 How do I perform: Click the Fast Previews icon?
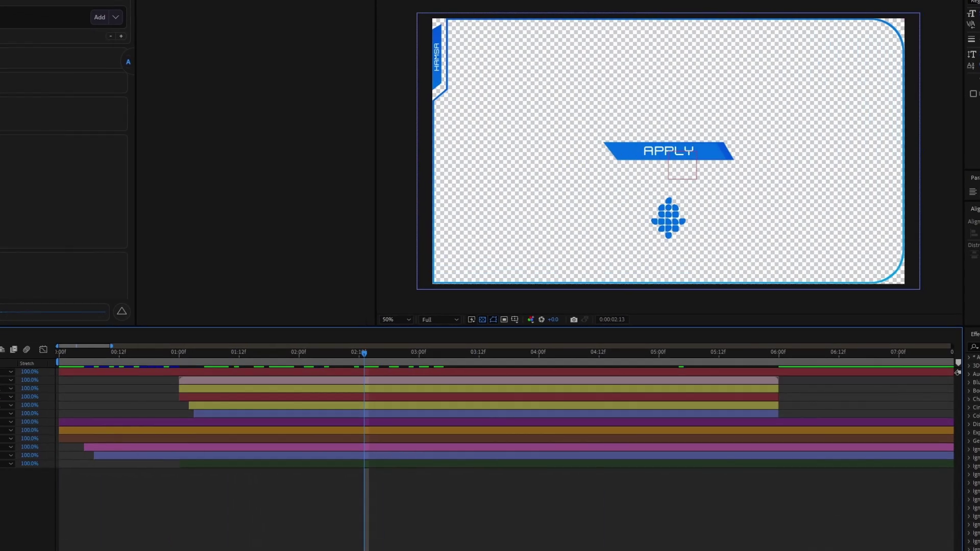(472, 319)
